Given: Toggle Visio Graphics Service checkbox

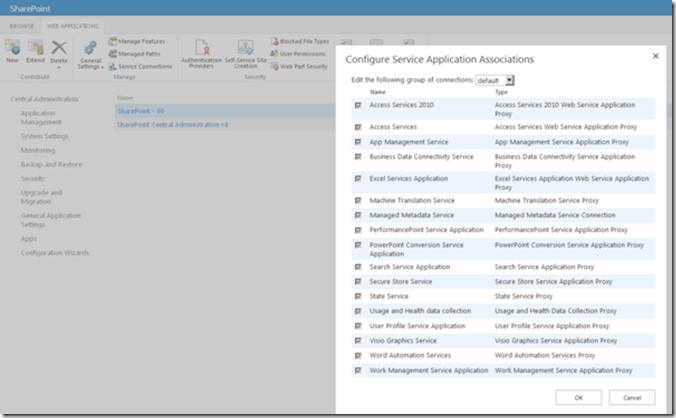Looking at the screenshot, I should pyautogui.click(x=358, y=340).
